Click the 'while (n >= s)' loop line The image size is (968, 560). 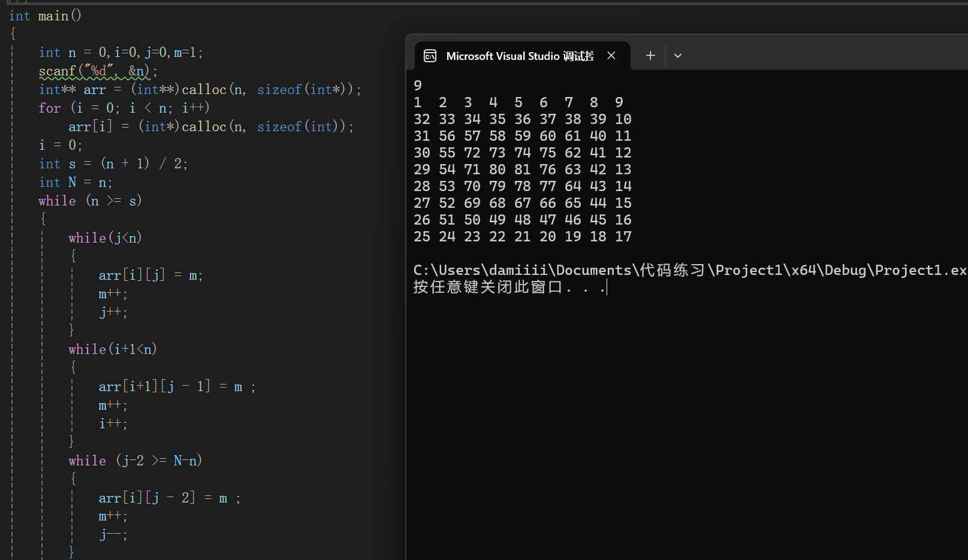91,201
